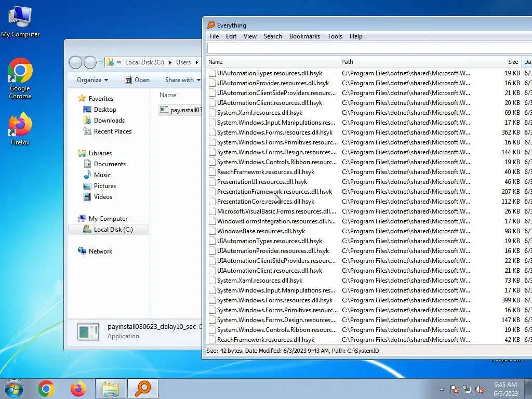Select Local Disk (C:) in navigation pane
Screen dimensions: 532x399
(x=108, y=230)
